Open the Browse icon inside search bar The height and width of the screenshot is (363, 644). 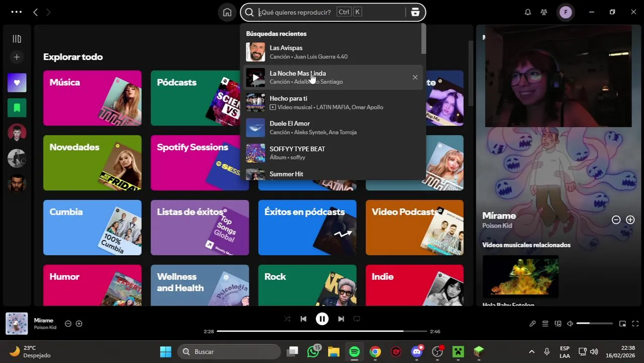tap(415, 12)
